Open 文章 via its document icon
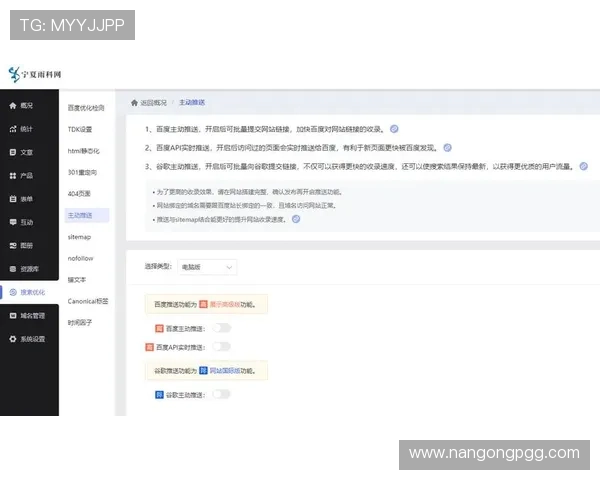 pyautogui.click(x=13, y=152)
